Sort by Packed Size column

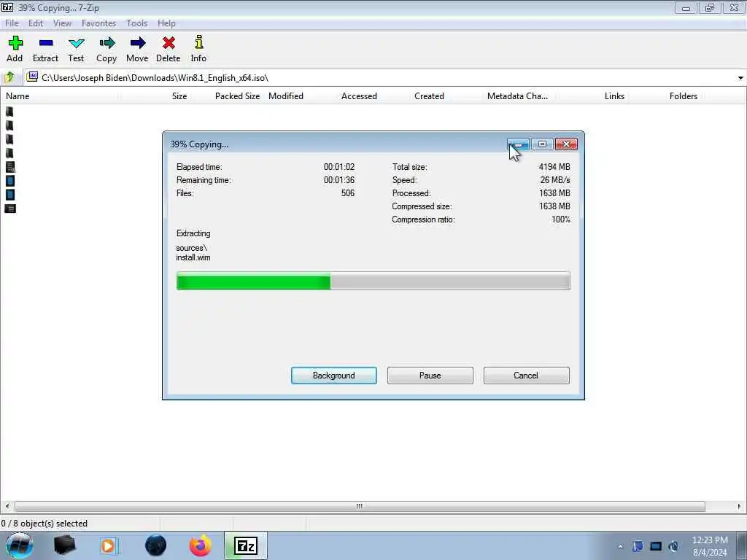coord(237,96)
